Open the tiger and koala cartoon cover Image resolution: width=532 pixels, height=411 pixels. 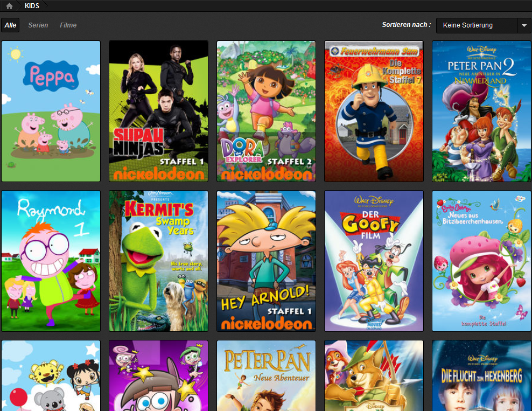click(51, 375)
